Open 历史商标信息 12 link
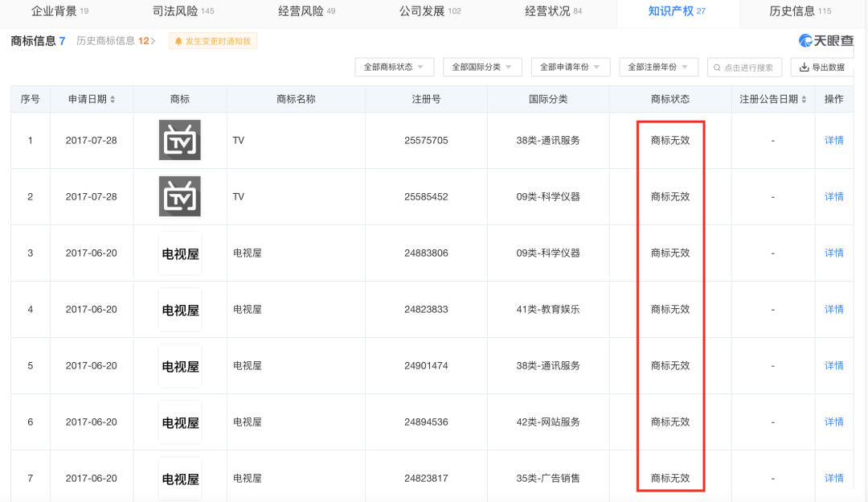This screenshot has width=868, height=502. click(x=116, y=41)
